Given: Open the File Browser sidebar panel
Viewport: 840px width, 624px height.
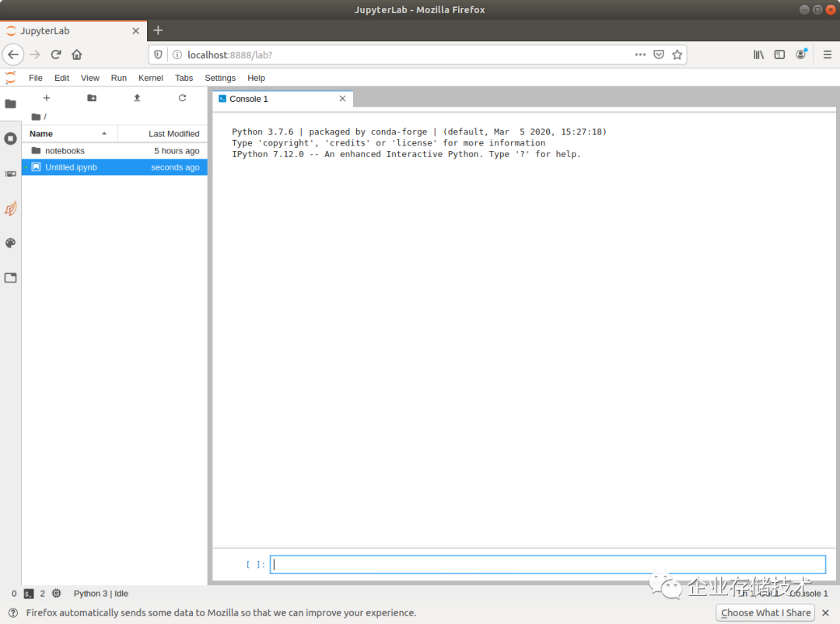Looking at the screenshot, I should [x=10, y=103].
